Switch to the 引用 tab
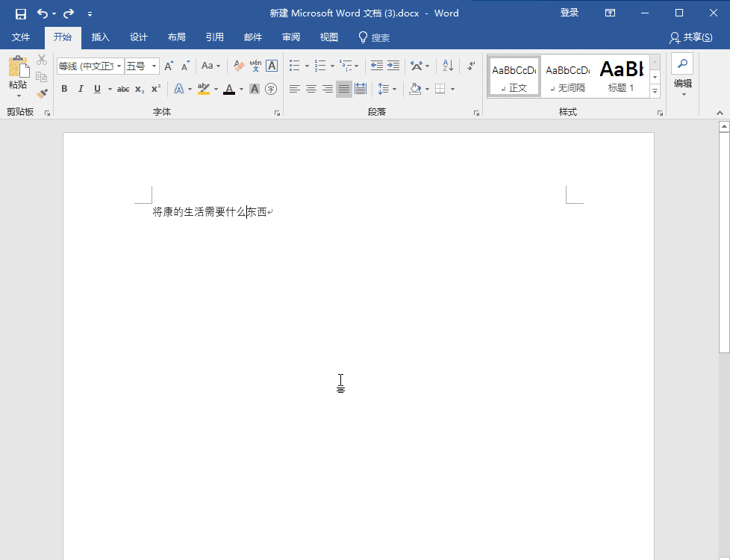This screenshot has width=730, height=560. (x=215, y=38)
